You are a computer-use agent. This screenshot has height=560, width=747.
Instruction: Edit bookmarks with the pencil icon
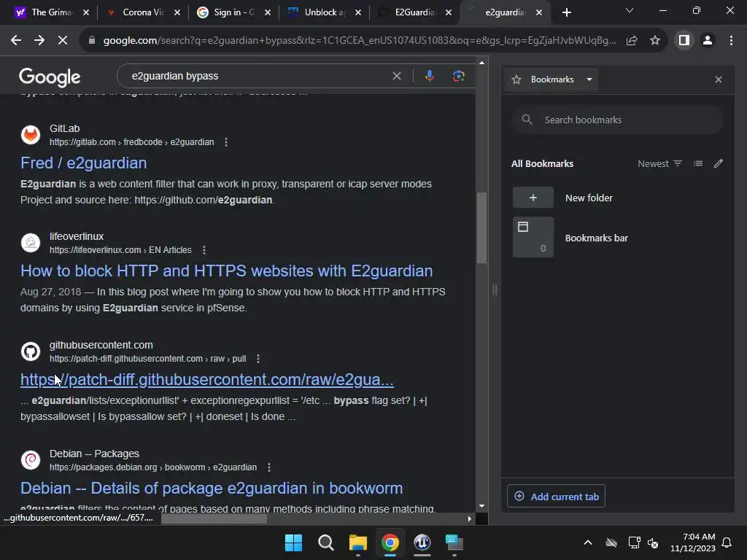point(718,163)
